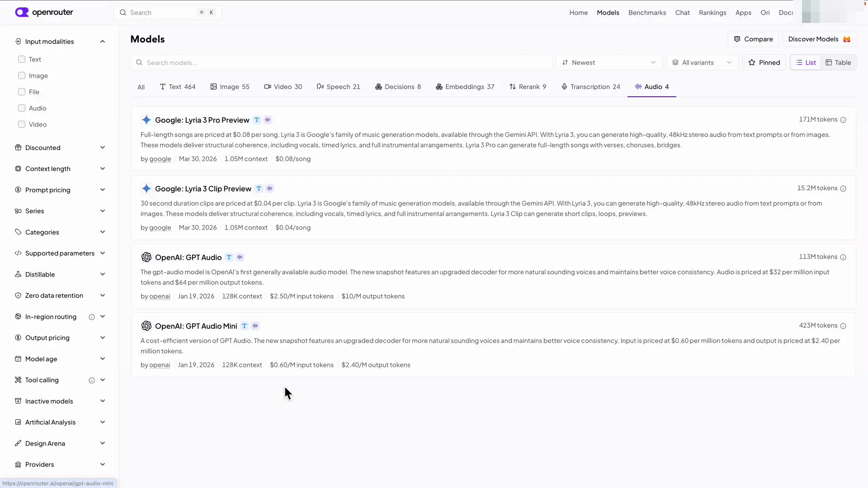Viewport: 868px width, 488px height.
Task: Click the OpenRouter logo icon
Action: tap(22, 12)
